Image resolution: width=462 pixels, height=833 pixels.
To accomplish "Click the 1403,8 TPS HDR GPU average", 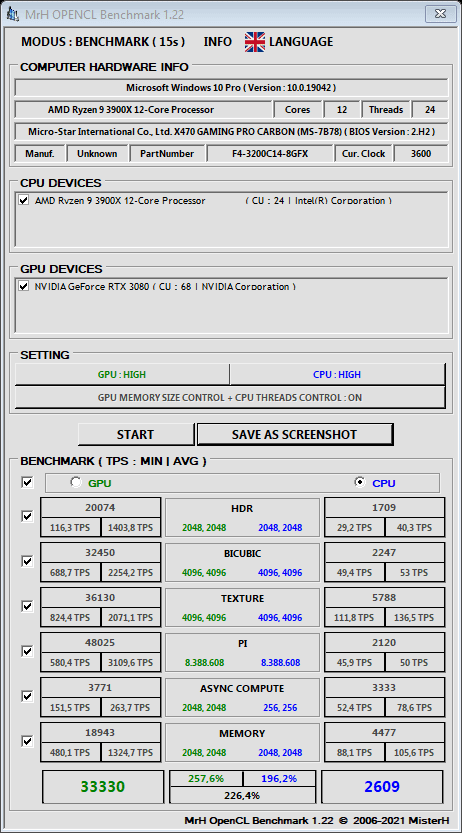I will (130, 528).
